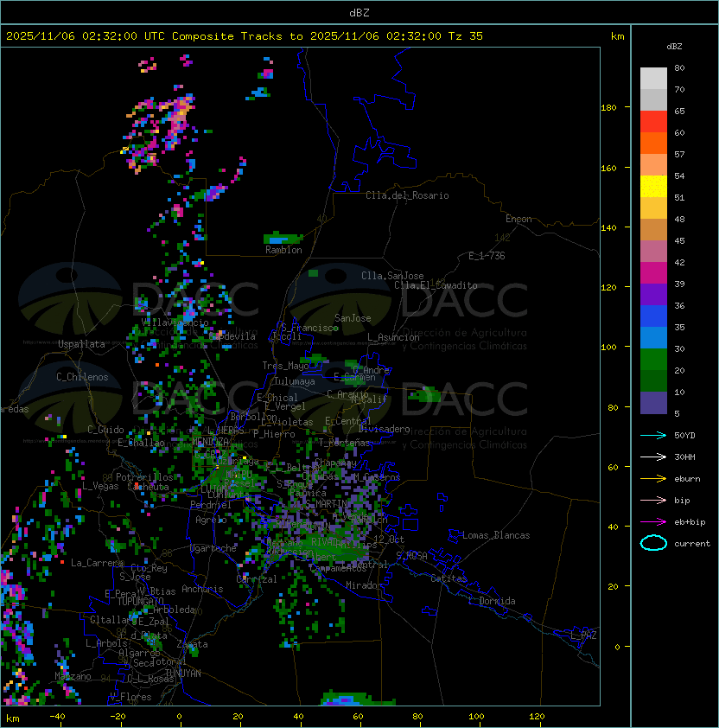719x728 pixels.
Task: Click the white 30HM arrow in legend
Action: click(653, 457)
